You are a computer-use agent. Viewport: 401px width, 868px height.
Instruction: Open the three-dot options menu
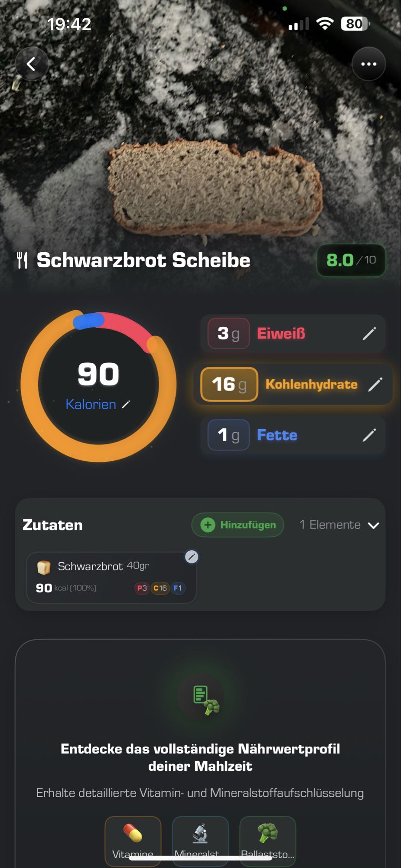pyautogui.click(x=368, y=63)
